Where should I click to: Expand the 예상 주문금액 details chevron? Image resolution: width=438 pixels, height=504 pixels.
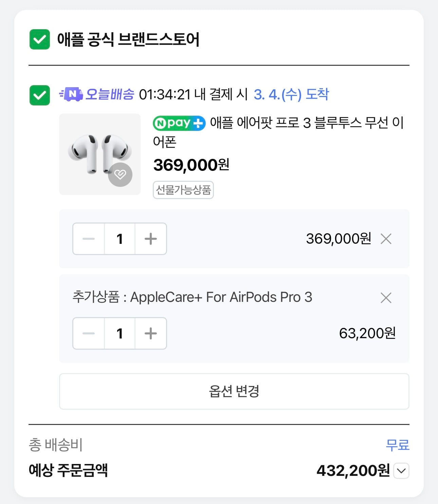401,471
